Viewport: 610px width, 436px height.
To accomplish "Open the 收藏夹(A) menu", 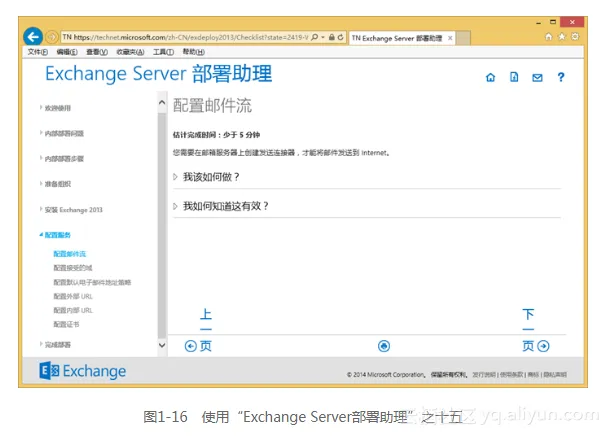I will coord(130,52).
